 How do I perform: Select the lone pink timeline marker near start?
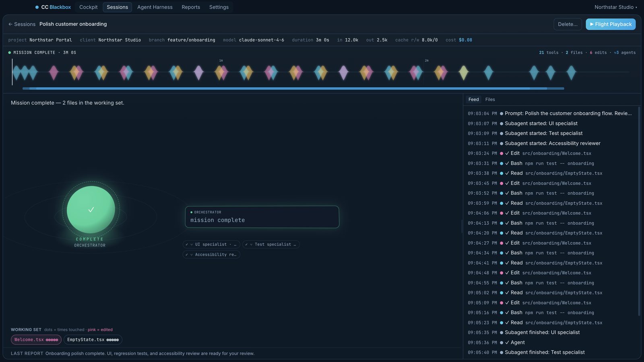54,72
